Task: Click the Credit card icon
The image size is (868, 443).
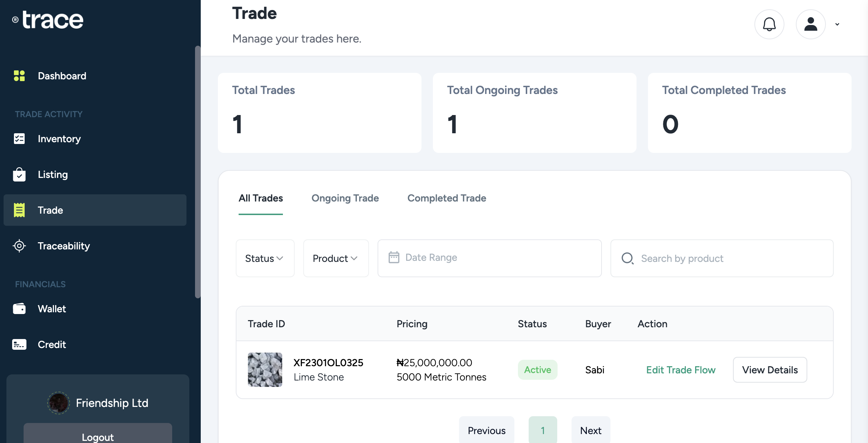Action: [19, 344]
